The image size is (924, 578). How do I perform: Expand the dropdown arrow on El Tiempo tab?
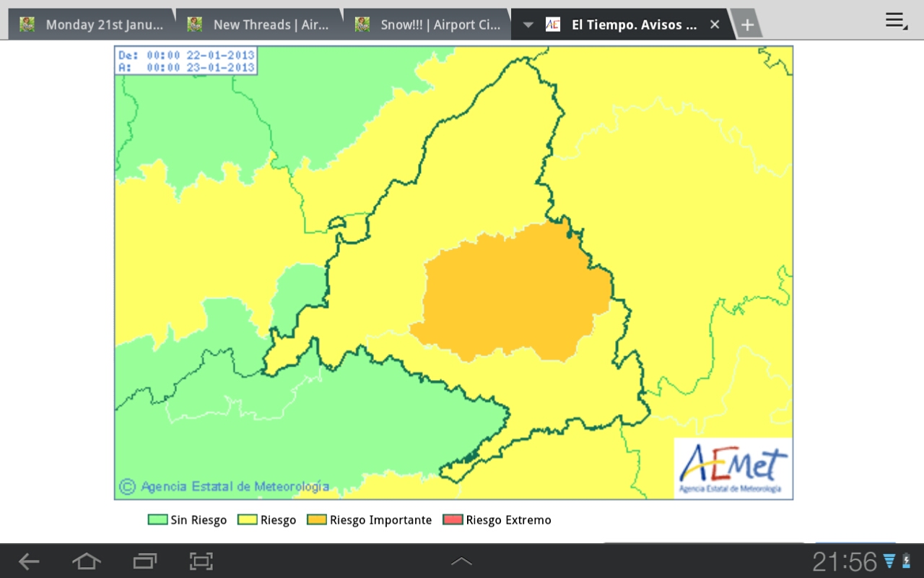[x=528, y=25]
